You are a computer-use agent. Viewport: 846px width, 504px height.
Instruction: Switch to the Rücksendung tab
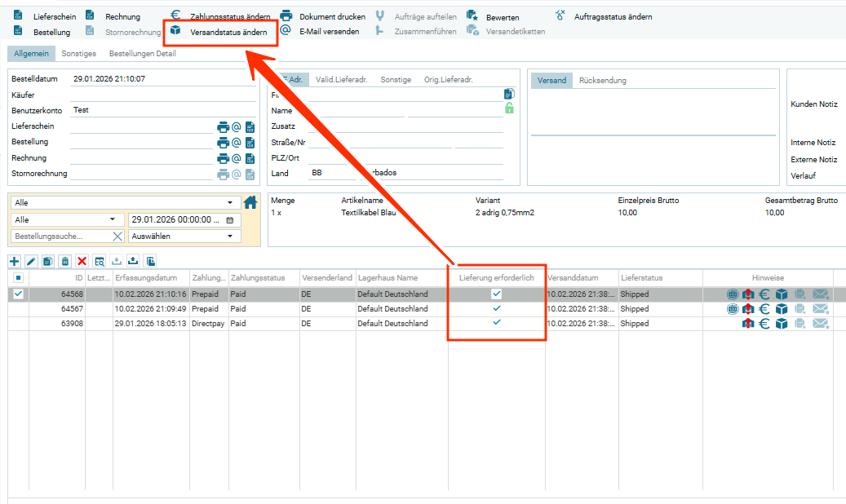point(602,81)
